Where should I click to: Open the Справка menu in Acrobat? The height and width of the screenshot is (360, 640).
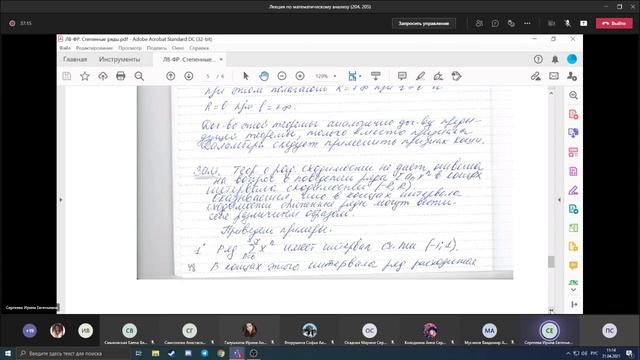click(199, 48)
